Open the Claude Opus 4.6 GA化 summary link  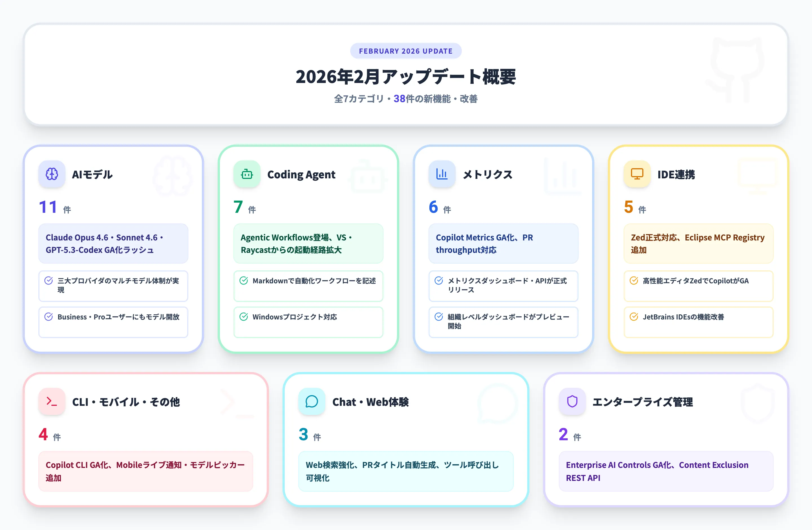pyautogui.click(x=113, y=244)
